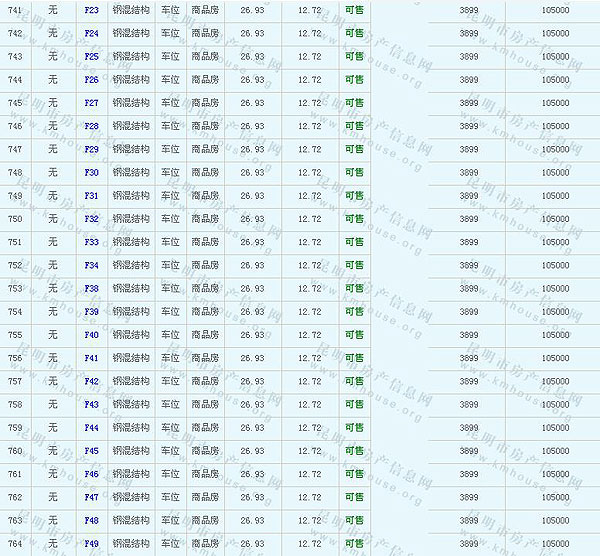The width and height of the screenshot is (600, 556).
Task: Select the F29 unit link
Action: click(x=92, y=149)
